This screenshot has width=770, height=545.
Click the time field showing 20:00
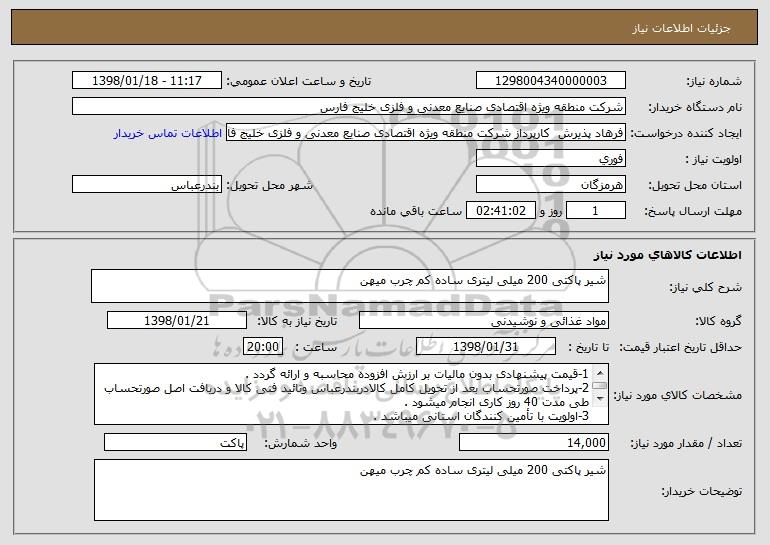coord(263,347)
